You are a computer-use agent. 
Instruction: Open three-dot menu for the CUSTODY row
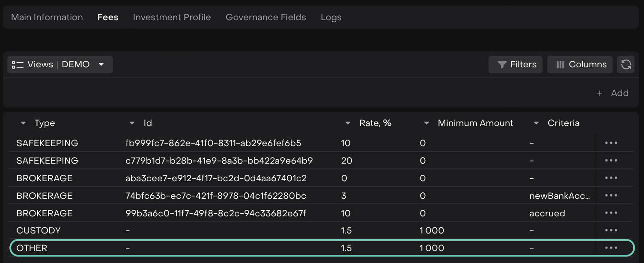point(611,230)
